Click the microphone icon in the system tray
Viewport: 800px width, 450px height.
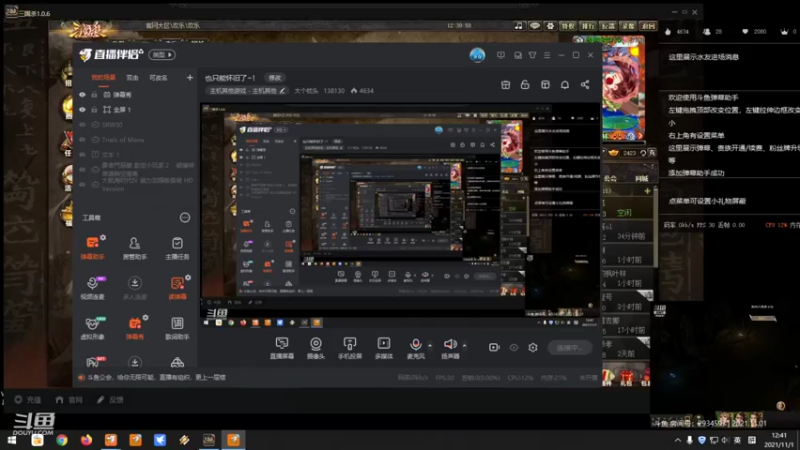click(x=689, y=440)
